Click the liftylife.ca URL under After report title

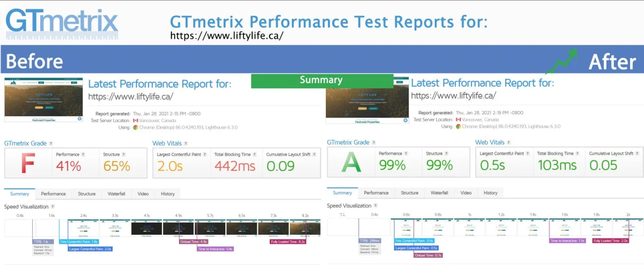[x=453, y=96]
